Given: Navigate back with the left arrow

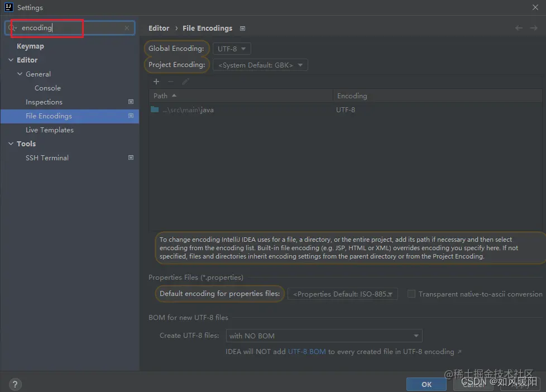Looking at the screenshot, I should [x=519, y=28].
